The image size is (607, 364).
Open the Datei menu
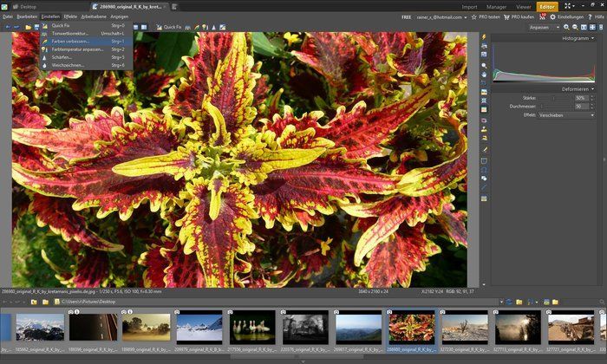(x=7, y=17)
